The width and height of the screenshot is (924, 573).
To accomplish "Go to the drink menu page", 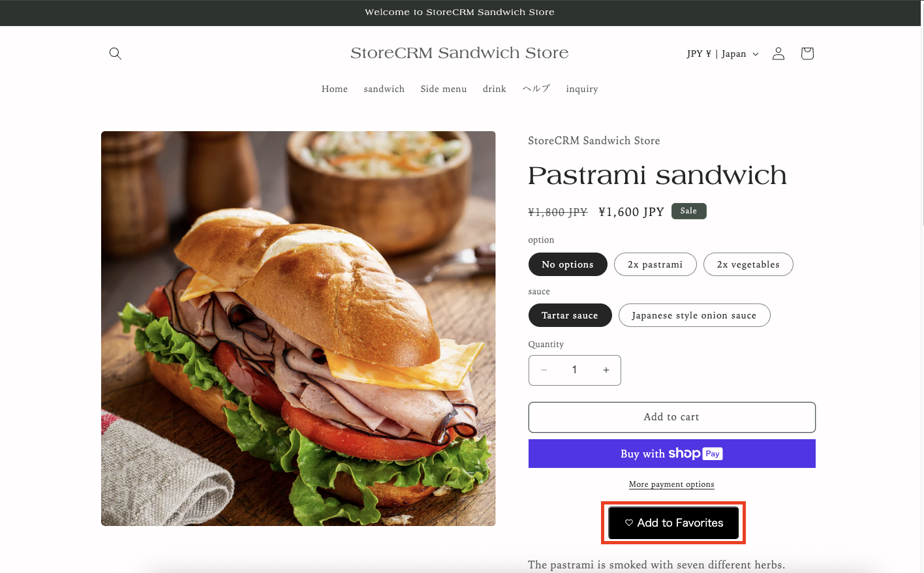I will (495, 89).
